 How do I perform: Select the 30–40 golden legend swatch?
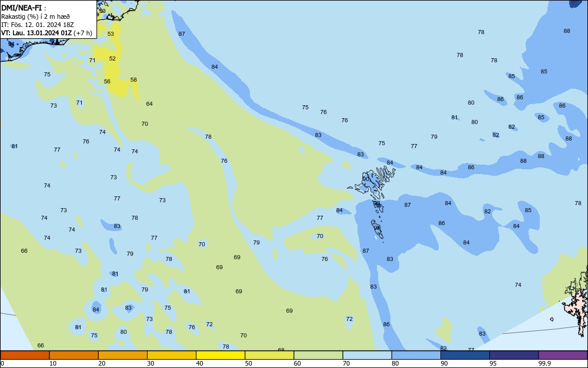tap(172, 355)
